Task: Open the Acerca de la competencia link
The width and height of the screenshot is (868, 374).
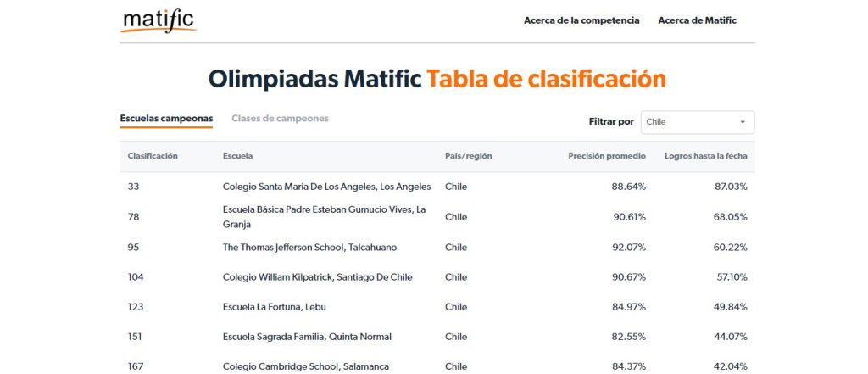Action: [581, 20]
